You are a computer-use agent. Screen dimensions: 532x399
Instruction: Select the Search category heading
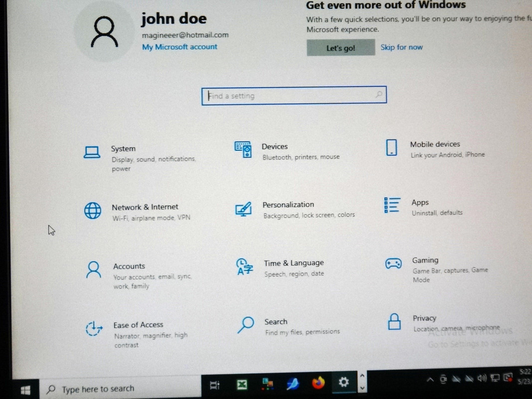click(x=276, y=322)
